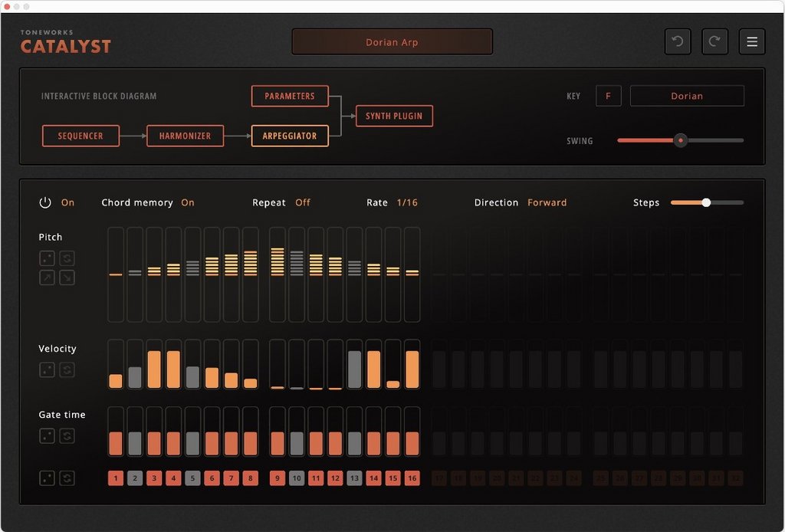This screenshot has height=532, width=785.
Task: Adjust the Steps slider handle
Action: click(706, 202)
